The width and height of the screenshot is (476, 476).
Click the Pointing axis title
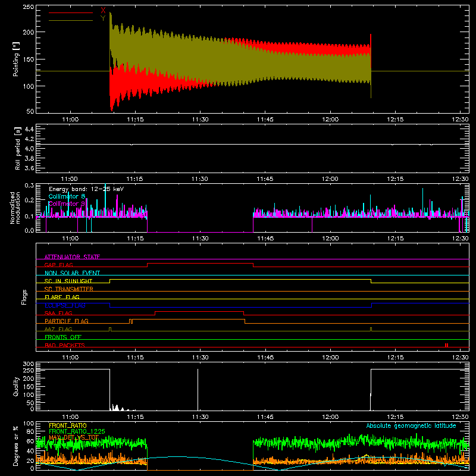(16, 59)
